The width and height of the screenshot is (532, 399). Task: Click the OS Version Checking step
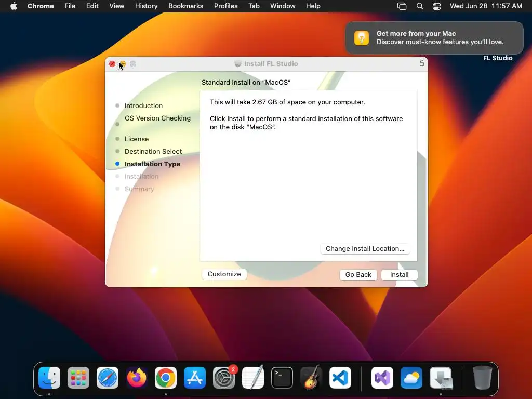(157, 118)
